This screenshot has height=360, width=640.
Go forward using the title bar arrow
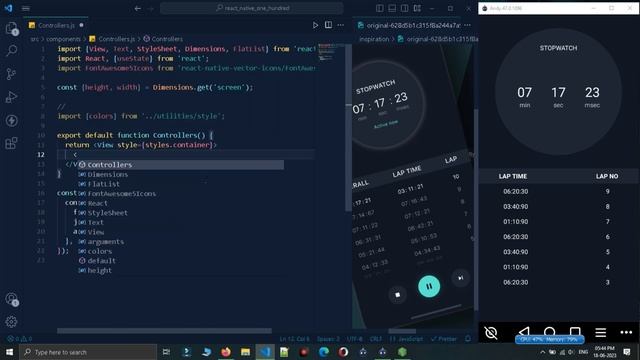pyautogui.click(x=151, y=8)
